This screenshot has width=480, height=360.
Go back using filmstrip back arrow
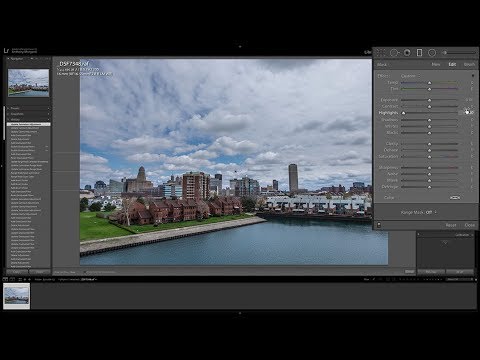[25, 279]
